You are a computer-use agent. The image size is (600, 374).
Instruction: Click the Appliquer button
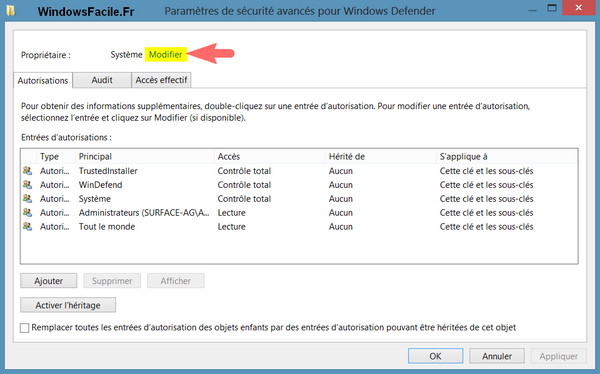(x=559, y=356)
